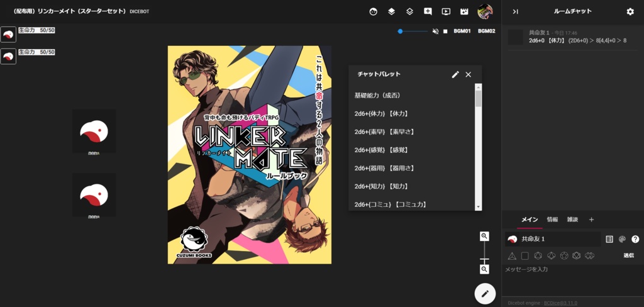
Task: Roll the D12 pentagon dice icon
Action: [564, 255]
